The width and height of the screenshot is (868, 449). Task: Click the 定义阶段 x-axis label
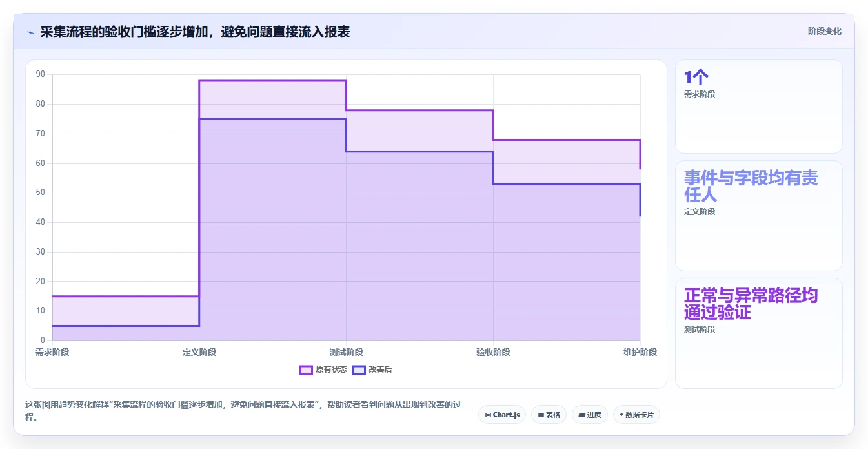(199, 352)
